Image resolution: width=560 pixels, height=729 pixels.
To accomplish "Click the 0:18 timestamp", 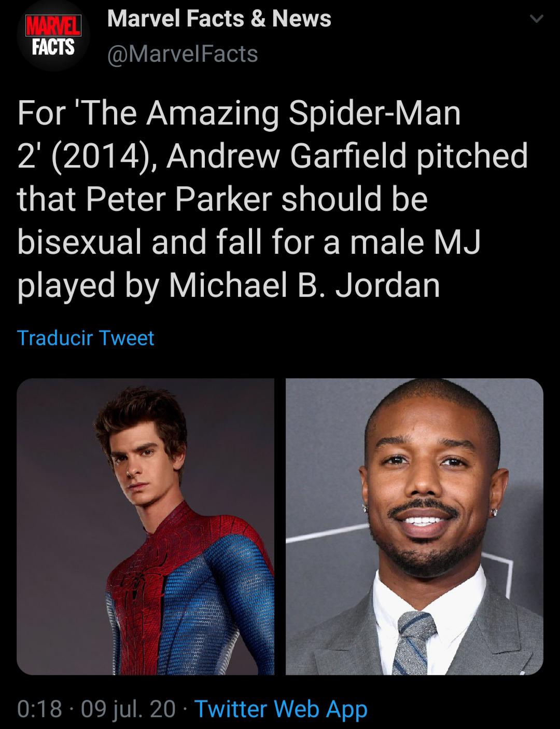I will tap(39, 709).
